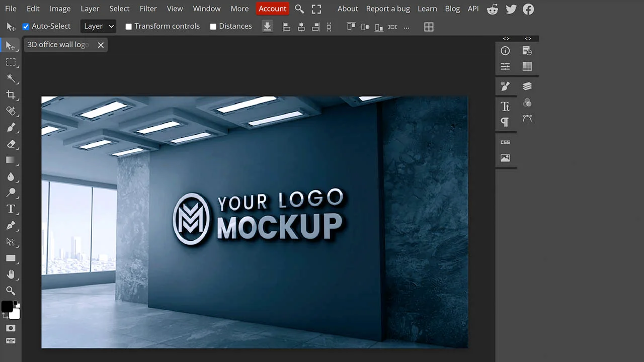The width and height of the screenshot is (644, 362).
Task: Uncheck the Auto-Select checkbox
Action: coord(26,27)
